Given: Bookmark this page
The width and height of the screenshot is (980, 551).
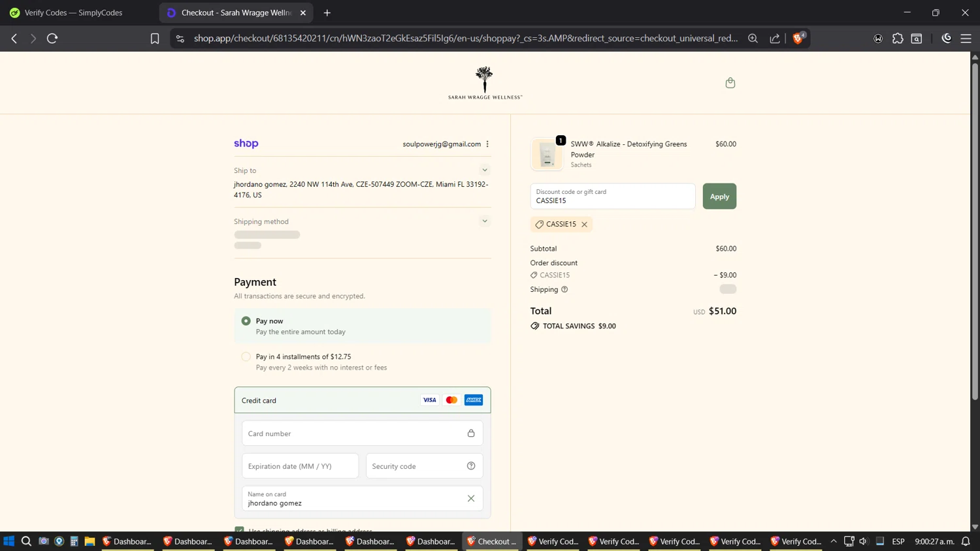Looking at the screenshot, I should (155, 39).
